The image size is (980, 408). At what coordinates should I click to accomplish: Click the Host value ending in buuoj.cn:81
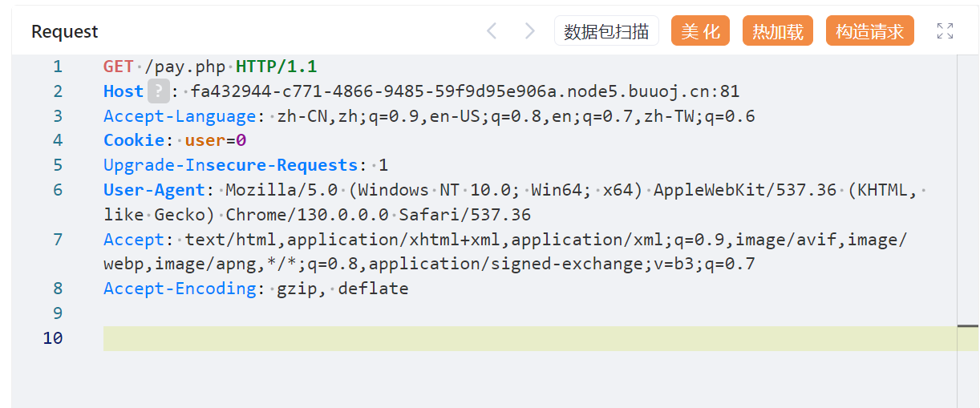coord(464,91)
